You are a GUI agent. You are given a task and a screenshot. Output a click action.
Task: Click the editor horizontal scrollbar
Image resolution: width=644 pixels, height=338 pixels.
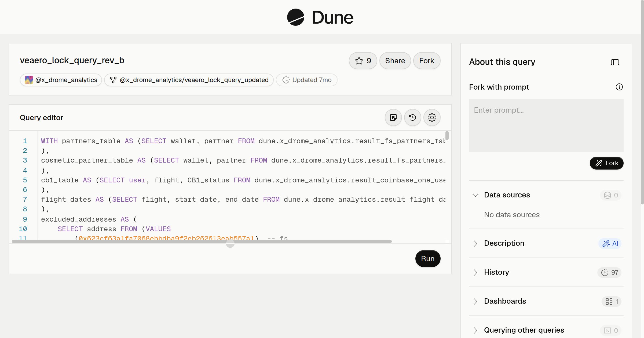click(202, 241)
